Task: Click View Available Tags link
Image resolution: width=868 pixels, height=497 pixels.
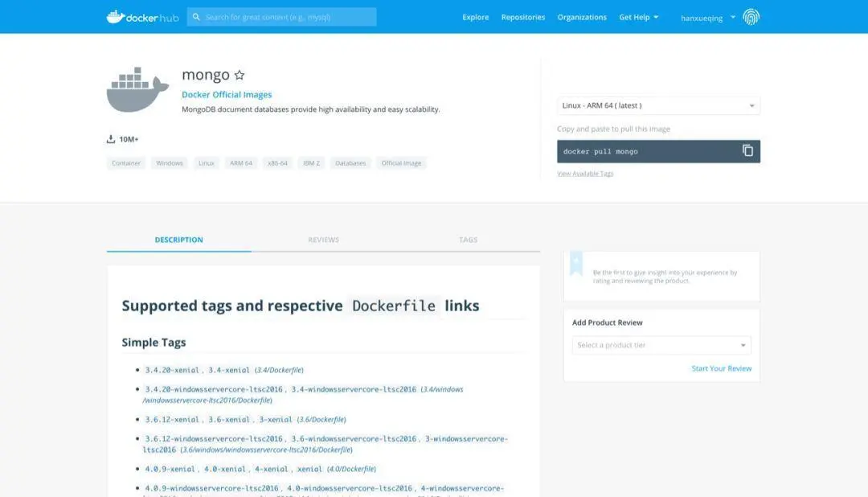Action: 585,174
